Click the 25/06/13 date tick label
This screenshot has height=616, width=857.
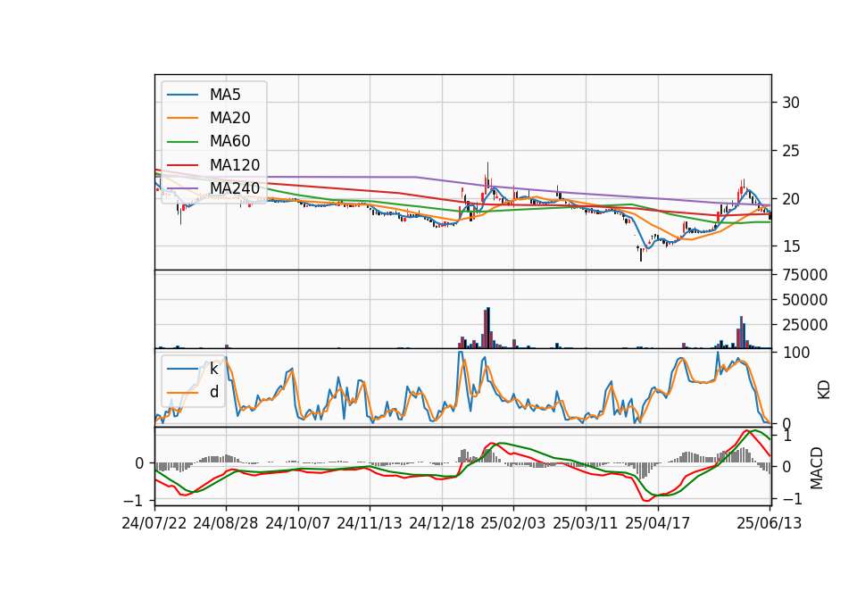point(769,523)
